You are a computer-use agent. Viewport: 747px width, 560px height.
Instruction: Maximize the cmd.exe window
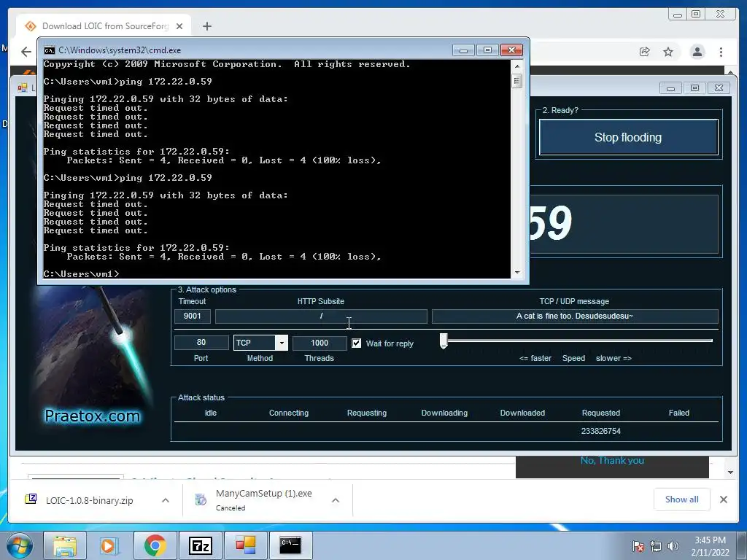[x=487, y=50]
